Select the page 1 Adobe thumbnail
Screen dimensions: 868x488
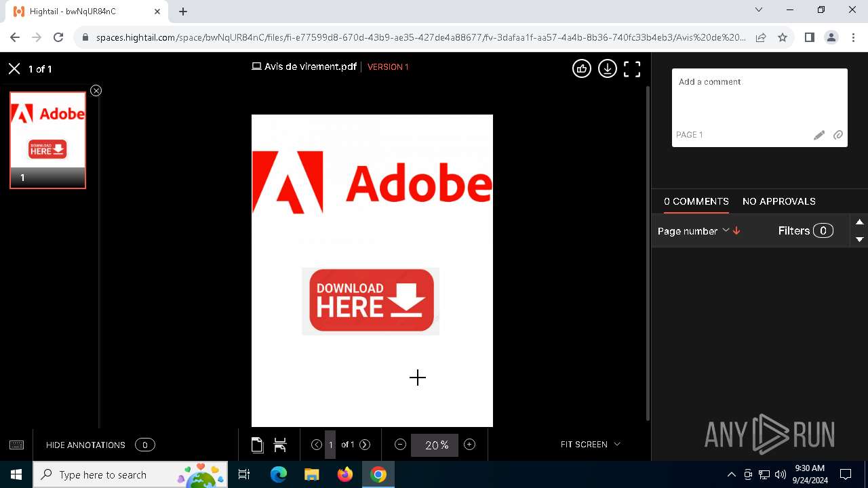(47, 140)
